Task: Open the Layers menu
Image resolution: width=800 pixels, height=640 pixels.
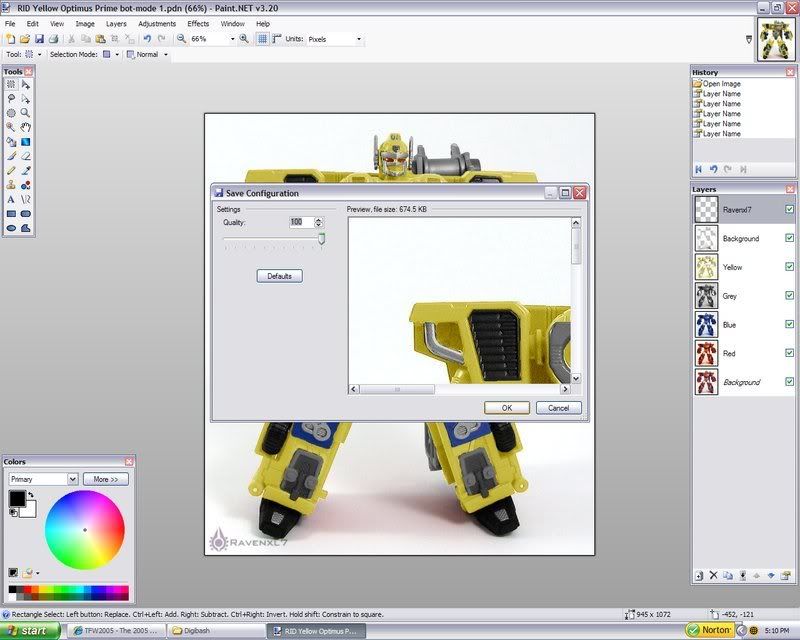Action: pos(116,24)
